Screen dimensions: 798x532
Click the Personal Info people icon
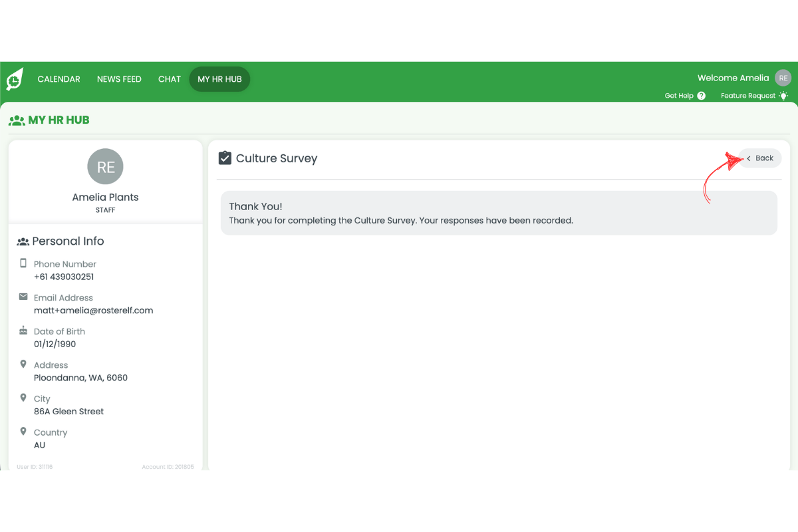pyautogui.click(x=23, y=241)
